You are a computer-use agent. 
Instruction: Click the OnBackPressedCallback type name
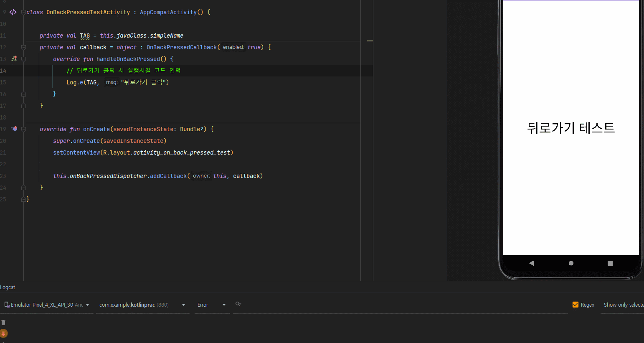point(182,47)
